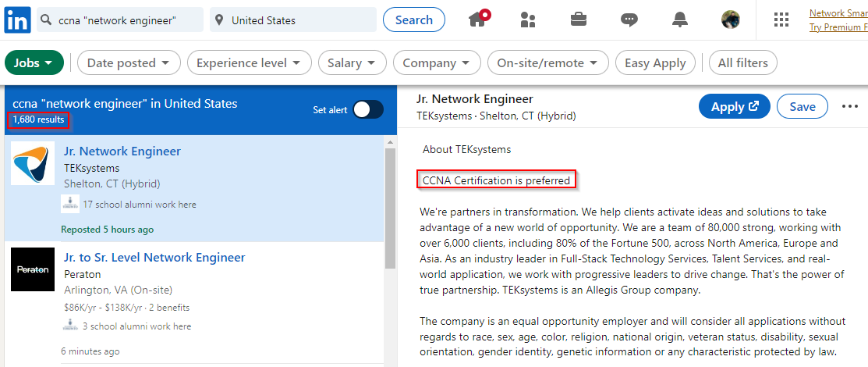Open the My Network people icon
This screenshot has height=367, width=868.
click(528, 20)
